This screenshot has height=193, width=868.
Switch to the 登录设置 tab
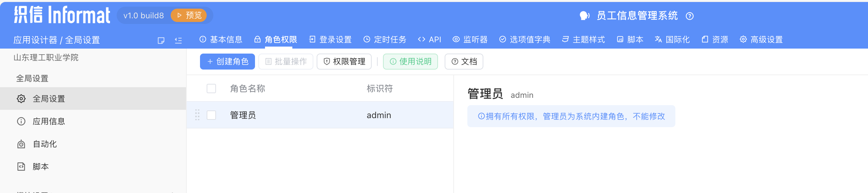pyautogui.click(x=330, y=40)
